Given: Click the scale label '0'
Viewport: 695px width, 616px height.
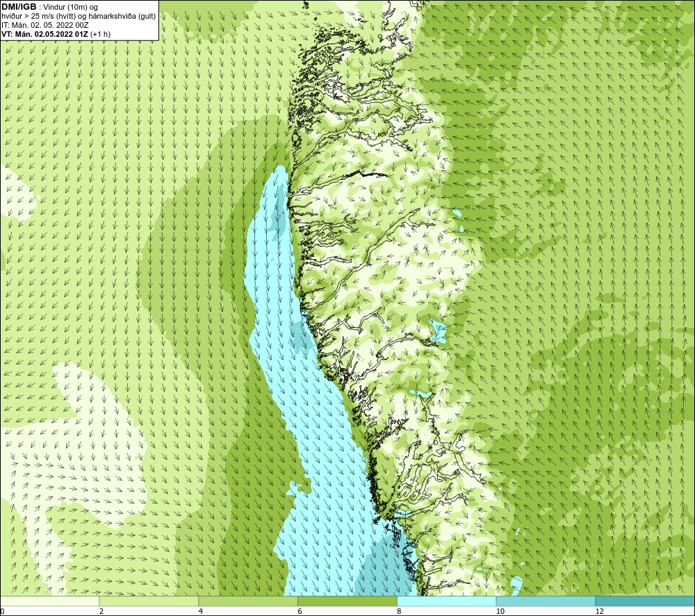Looking at the screenshot, I should click(x=2, y=611).
